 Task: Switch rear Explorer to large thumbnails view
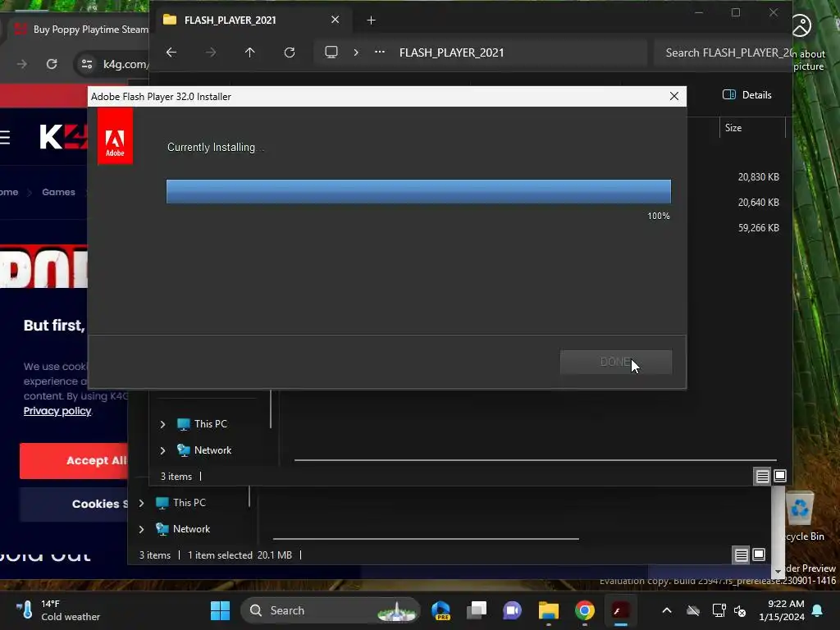[x=759, y=555]
